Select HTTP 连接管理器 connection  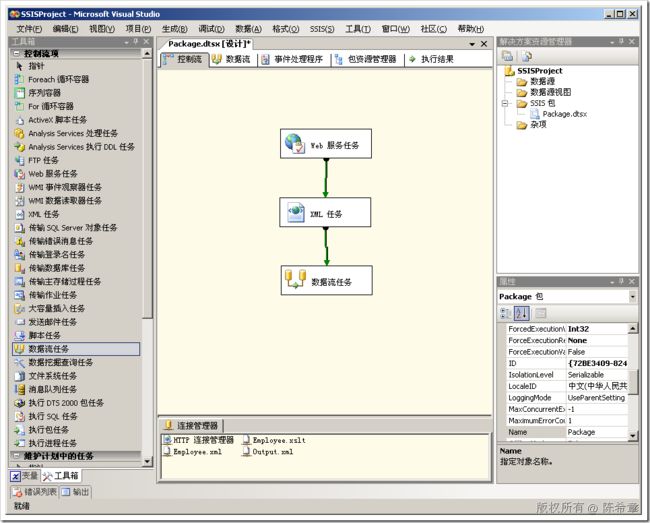(x=199, y=440)
